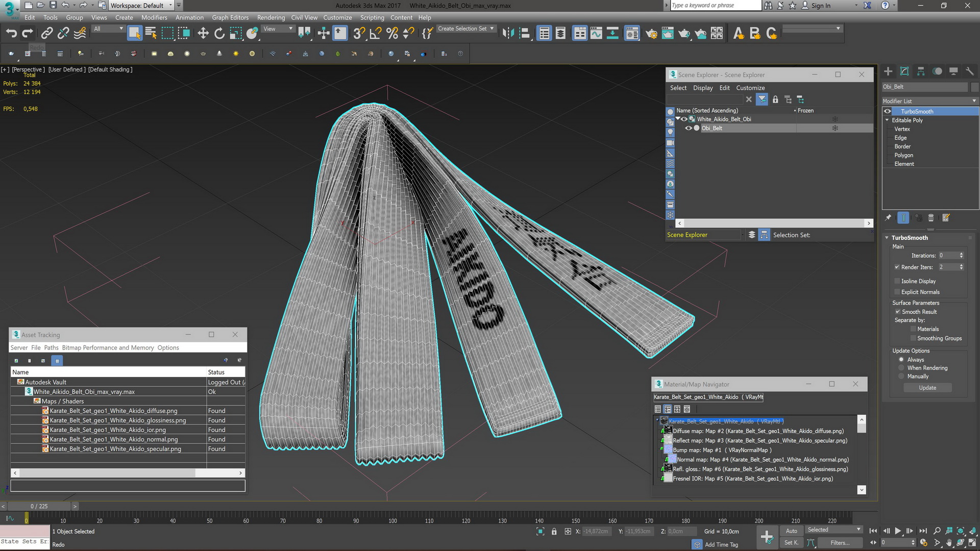Image resolution: width=980 pixels, height=551 pixels.
Task: Open the Rendering menu
Action: (x=271, y=17)
